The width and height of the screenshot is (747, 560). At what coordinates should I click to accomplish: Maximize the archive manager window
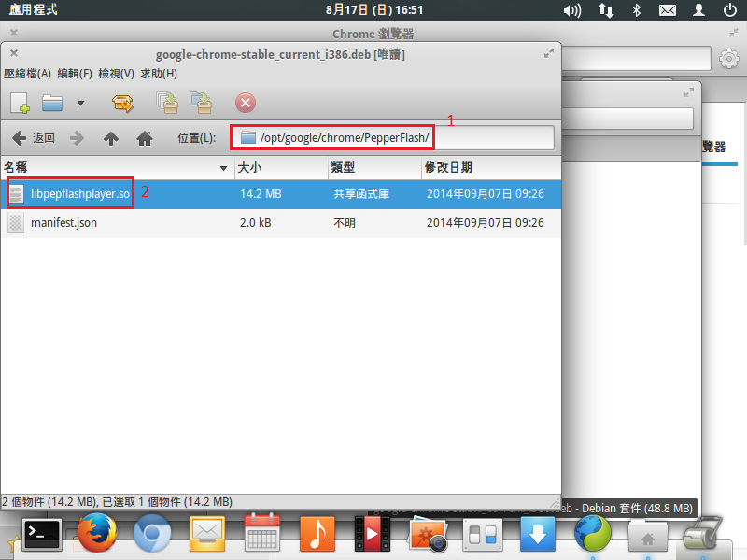coord(549,53)
